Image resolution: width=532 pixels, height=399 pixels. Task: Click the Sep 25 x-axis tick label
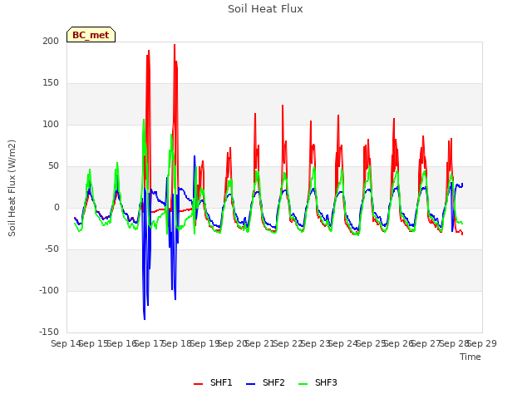tap(372, 343)
